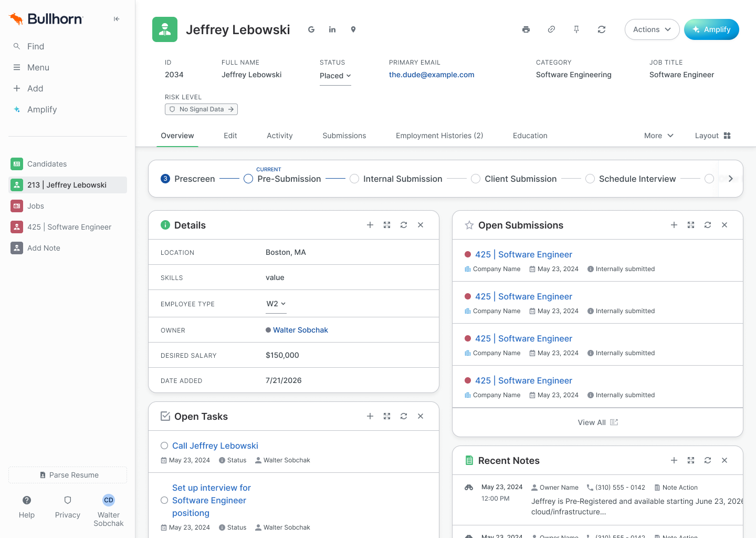Image resolution: width=756 pixels, height=538 pixels.
Task: Close Open Submissions card
Action: tap(724, 225)
